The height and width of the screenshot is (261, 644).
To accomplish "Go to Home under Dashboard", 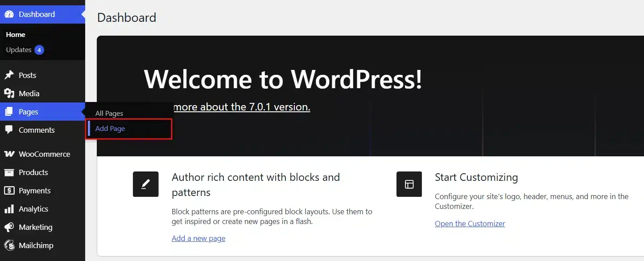I will click(16, 35).
